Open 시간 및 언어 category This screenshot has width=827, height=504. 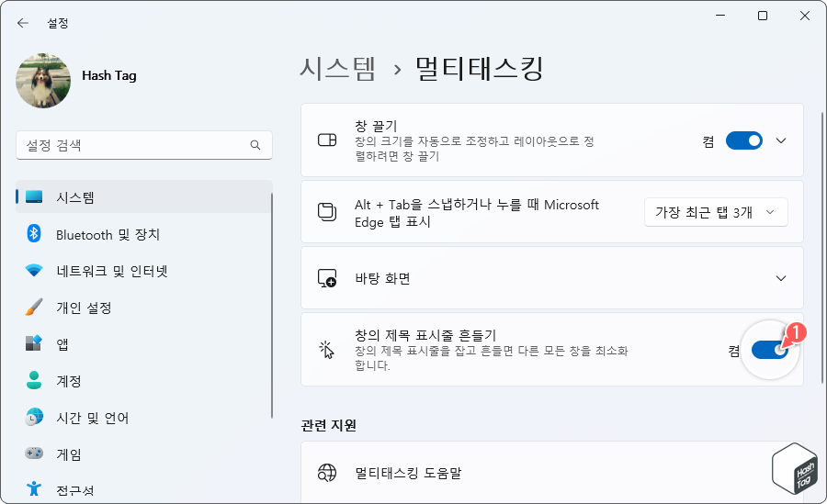tap(144, 418)
